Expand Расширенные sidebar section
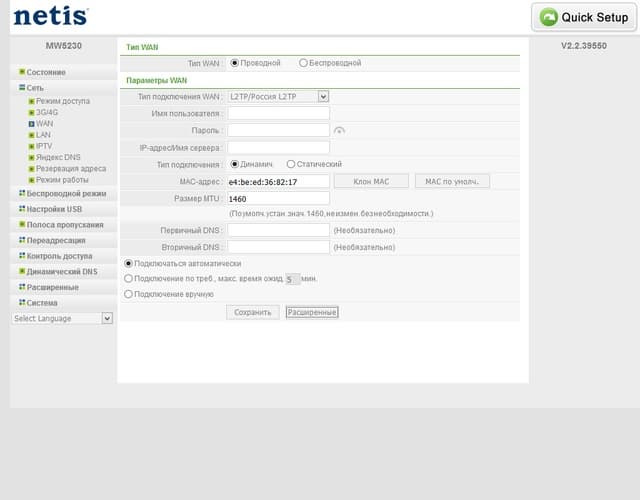This screenshot has height=500, width=640. click(53, 287)
